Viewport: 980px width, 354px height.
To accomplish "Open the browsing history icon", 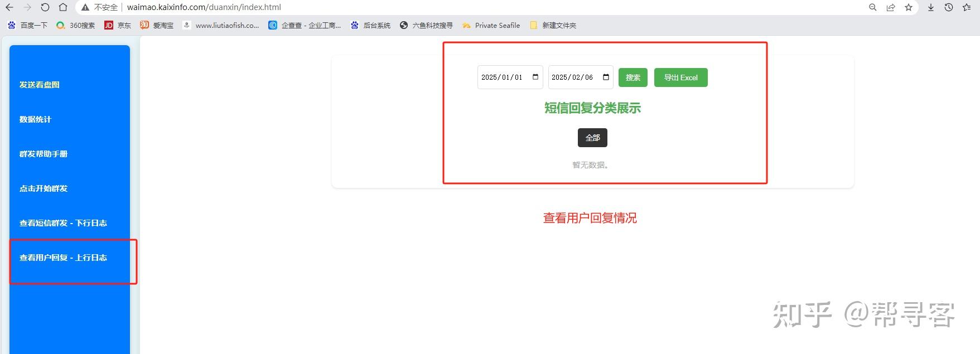I will (949, 7).
